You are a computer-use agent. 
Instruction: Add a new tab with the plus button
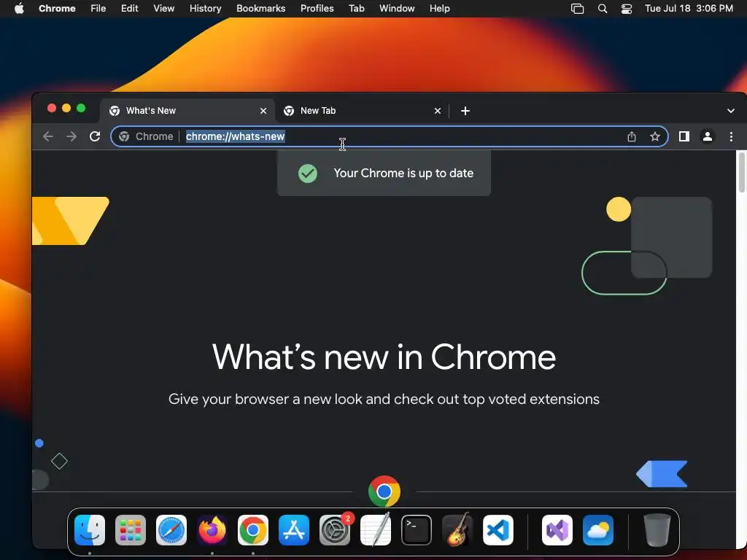(465, 111)
